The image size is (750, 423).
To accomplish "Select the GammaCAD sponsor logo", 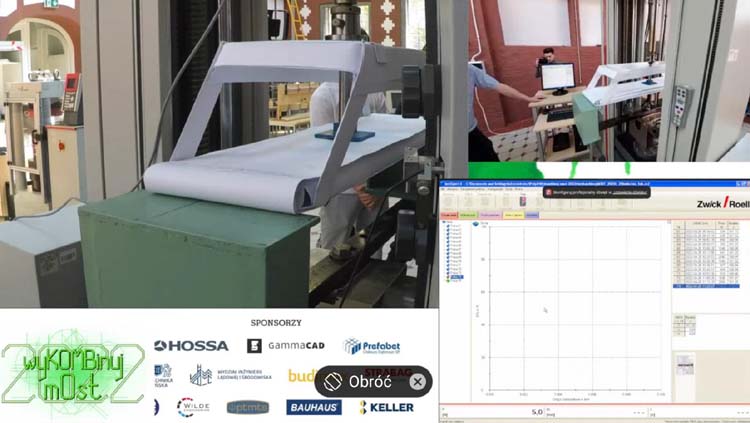I will 286,346.
